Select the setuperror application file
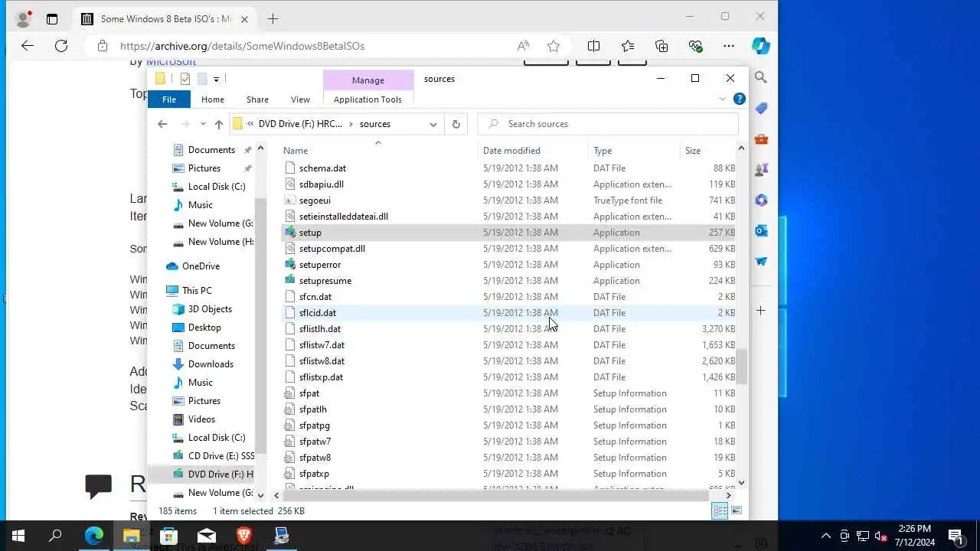 click(x=320, y=265)
